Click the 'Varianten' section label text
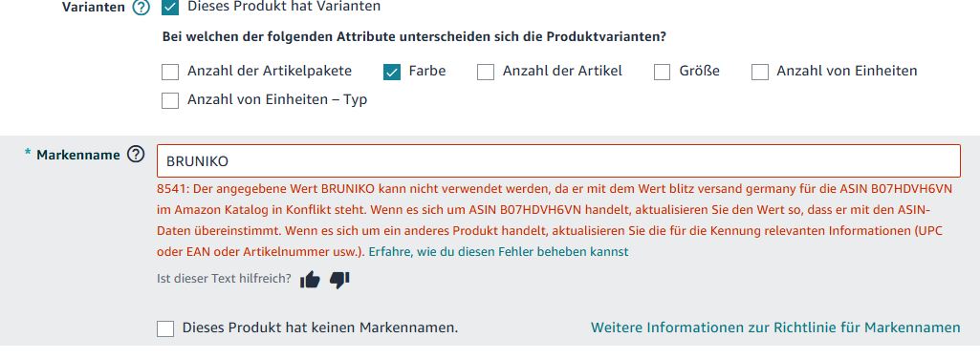The width and height of the screenshot is (980, 359). point(94,8)
